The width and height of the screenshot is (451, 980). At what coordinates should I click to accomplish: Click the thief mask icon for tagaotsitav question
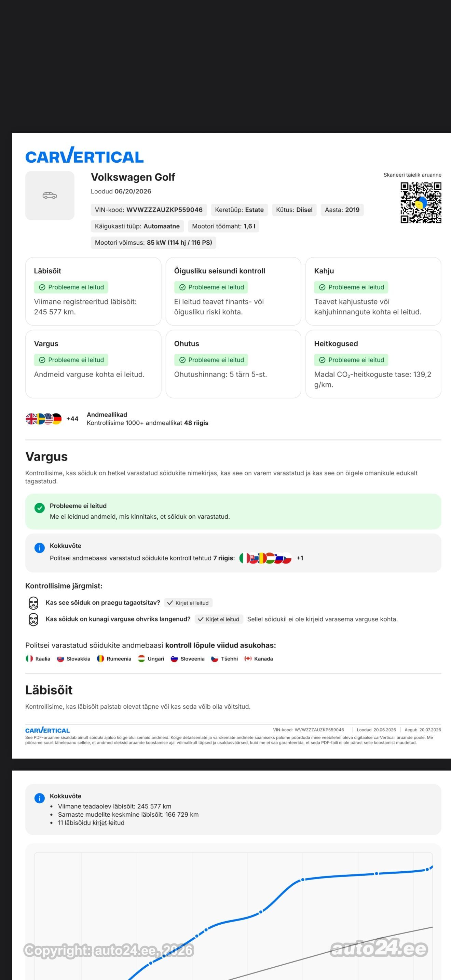(x=33, y=603)
